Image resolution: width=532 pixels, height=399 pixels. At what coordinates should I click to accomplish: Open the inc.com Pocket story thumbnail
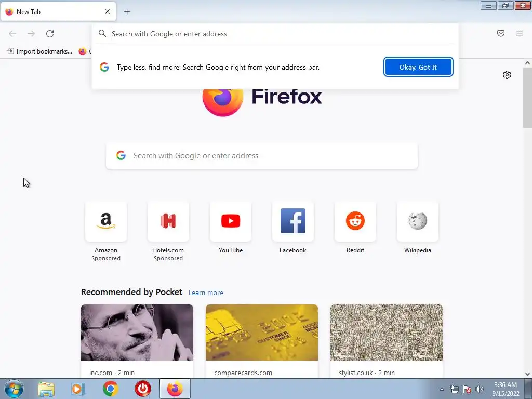tap(137, 332)
